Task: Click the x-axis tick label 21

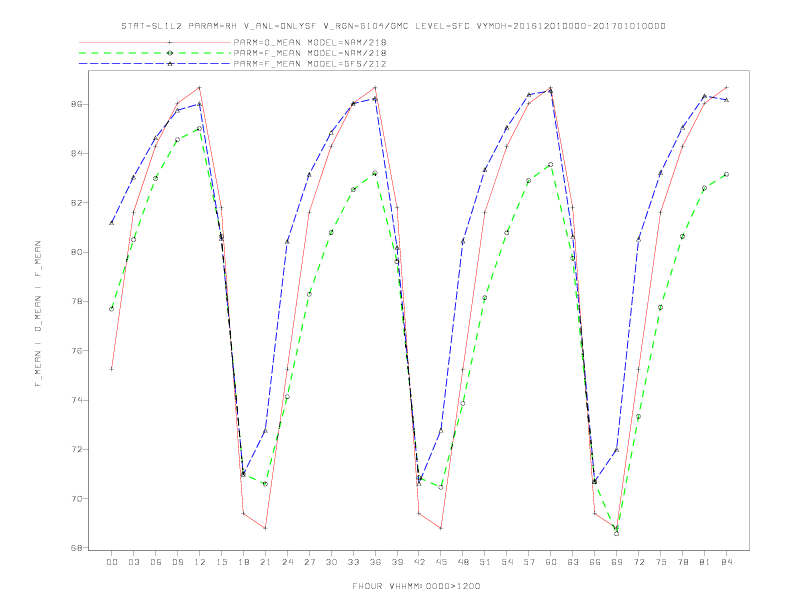Action: pyautogui.click(x=265, y=562)
